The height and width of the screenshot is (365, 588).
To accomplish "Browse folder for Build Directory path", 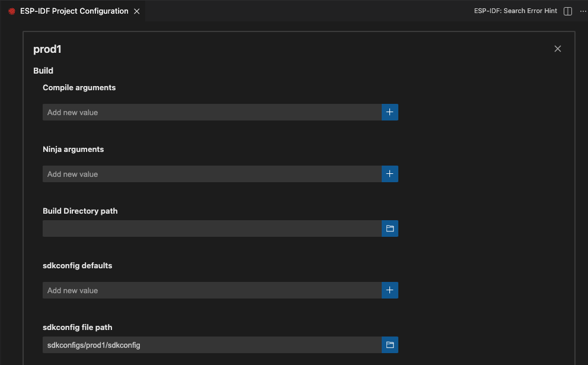I will click(389, 228).
